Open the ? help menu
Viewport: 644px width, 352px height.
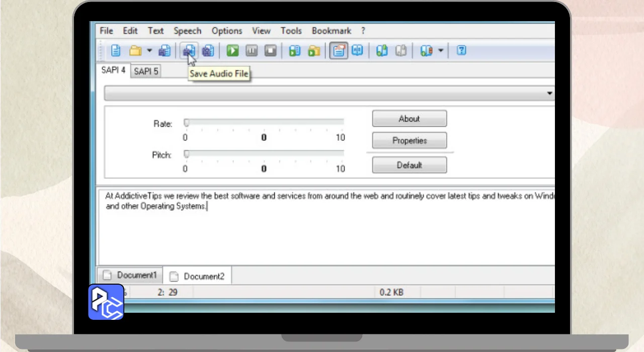[x=363, y=31]
